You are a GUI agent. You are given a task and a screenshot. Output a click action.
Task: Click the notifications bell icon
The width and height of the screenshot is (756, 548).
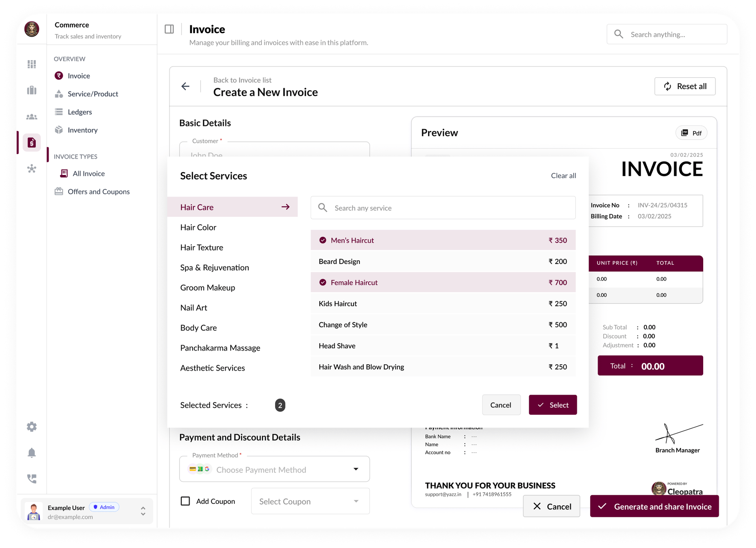31,453
